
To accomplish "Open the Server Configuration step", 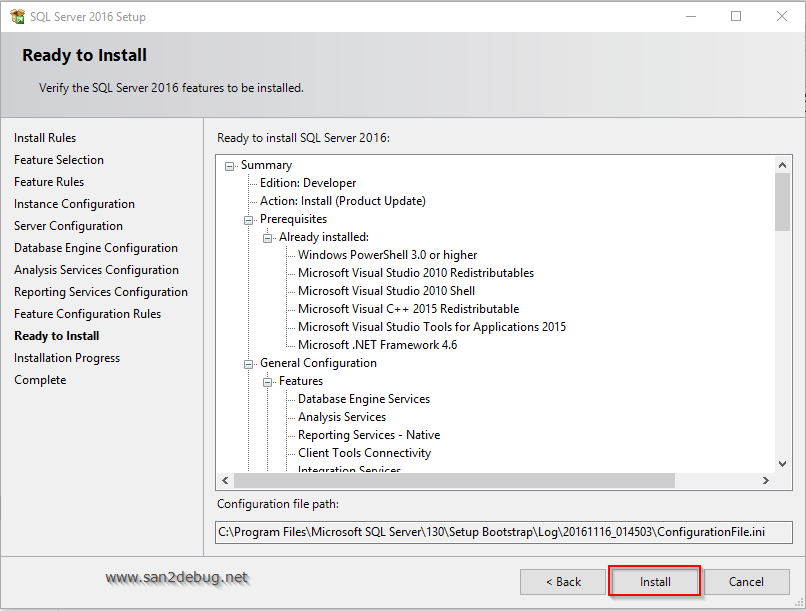I will [x=68, y=226].
